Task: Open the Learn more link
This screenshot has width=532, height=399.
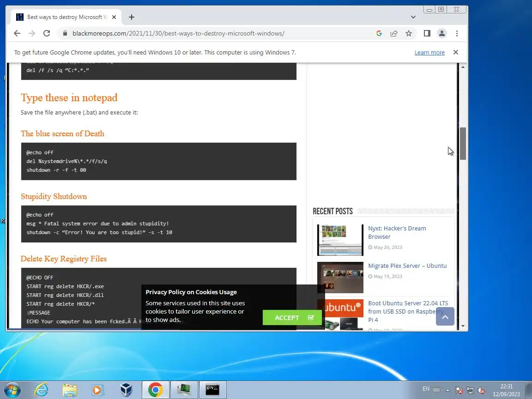Action: coord(429,53)
